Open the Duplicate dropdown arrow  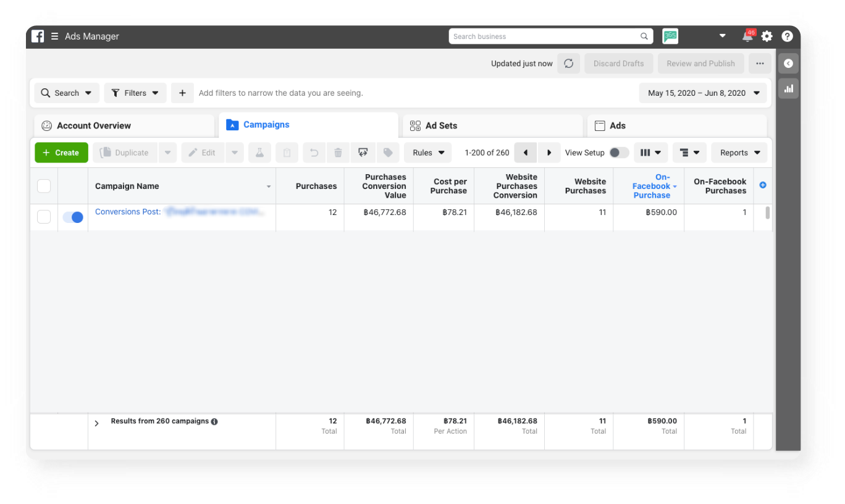[167, 153]
